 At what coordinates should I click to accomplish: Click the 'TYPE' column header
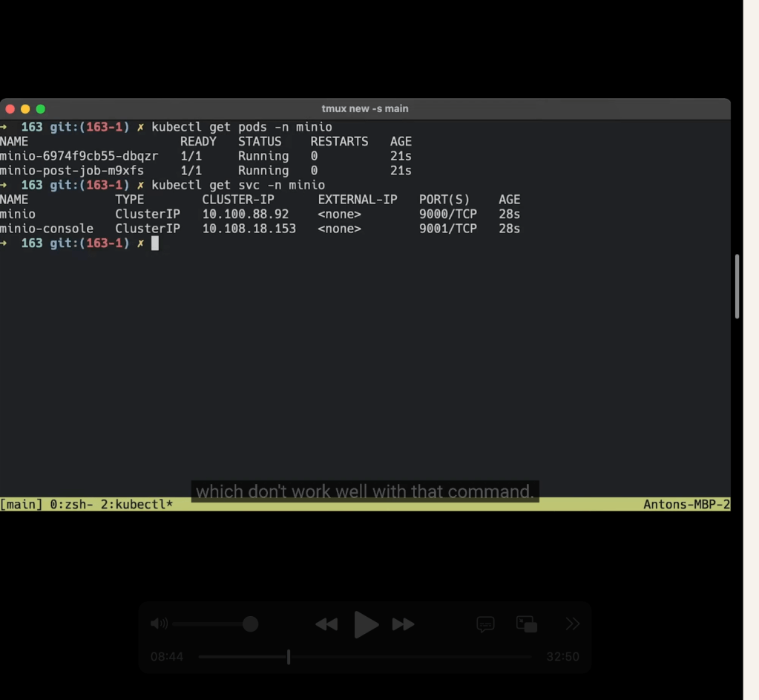coord(130,200)
